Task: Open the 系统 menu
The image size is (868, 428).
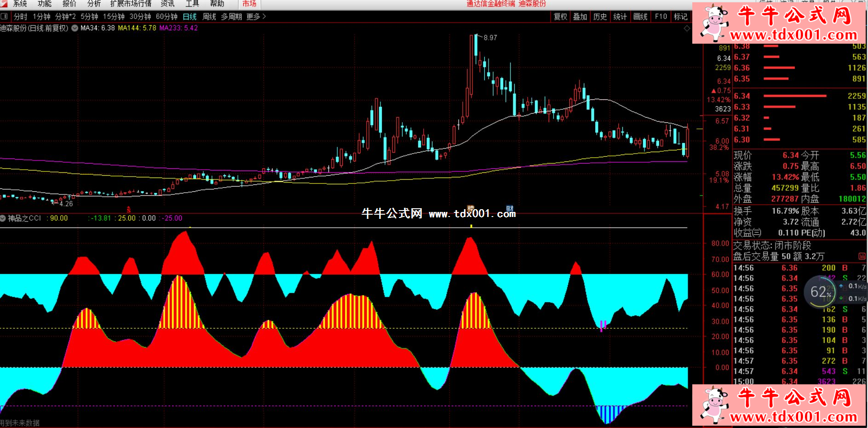Action: pyautogui.click(x=20, y=4)
